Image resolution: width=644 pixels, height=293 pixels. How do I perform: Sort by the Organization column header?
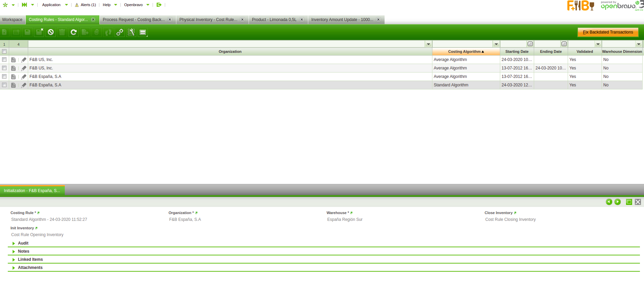click(230, 51)
